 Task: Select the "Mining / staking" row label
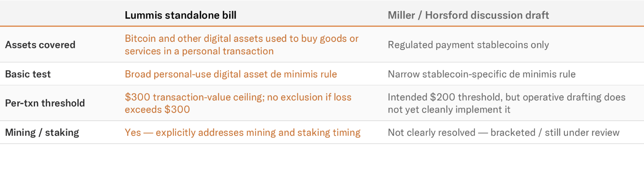[42, 132]
